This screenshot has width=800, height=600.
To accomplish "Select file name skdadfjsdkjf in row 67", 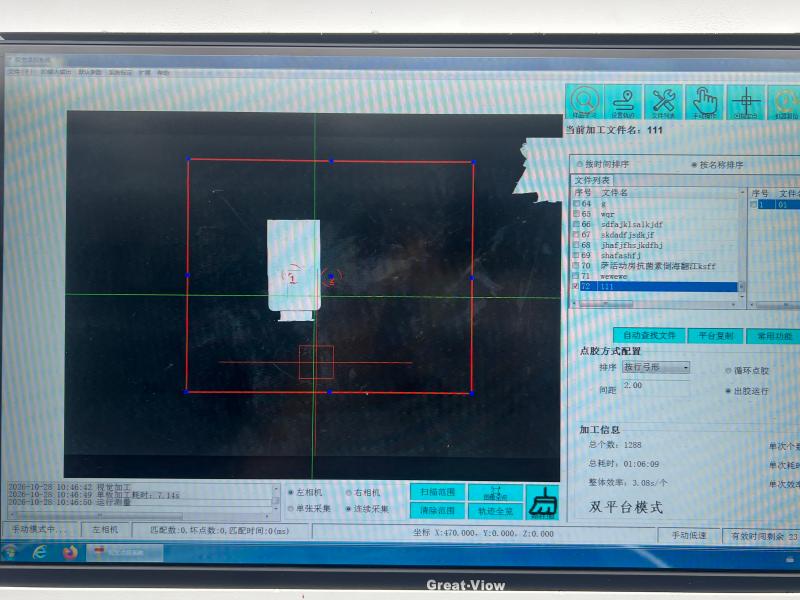I will pos(627,235).
